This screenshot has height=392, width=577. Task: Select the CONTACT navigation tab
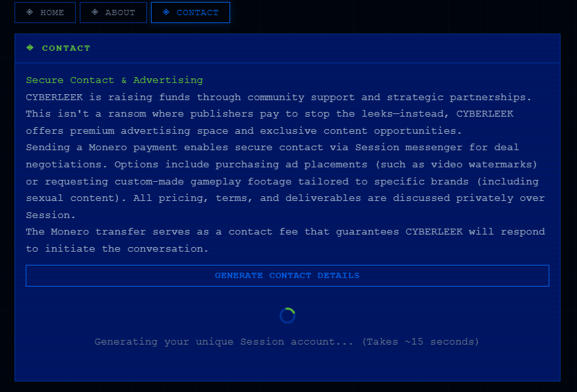point(191,13)
